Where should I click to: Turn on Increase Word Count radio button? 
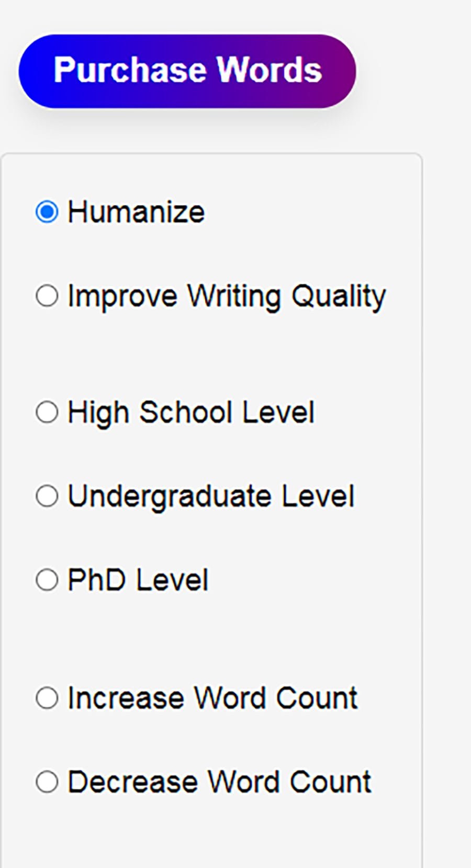click(47, 698)
